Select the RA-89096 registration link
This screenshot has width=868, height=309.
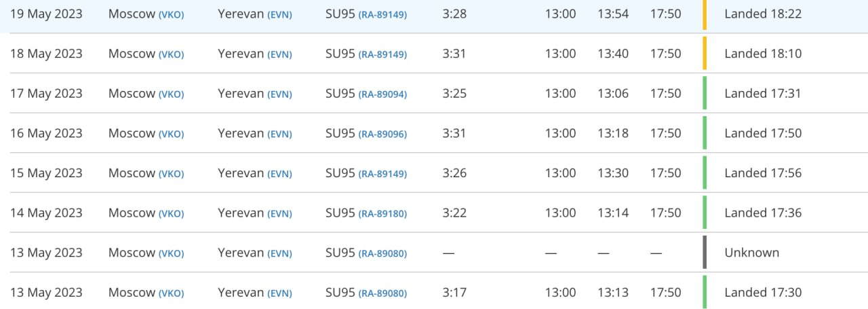tap(382, 134)
